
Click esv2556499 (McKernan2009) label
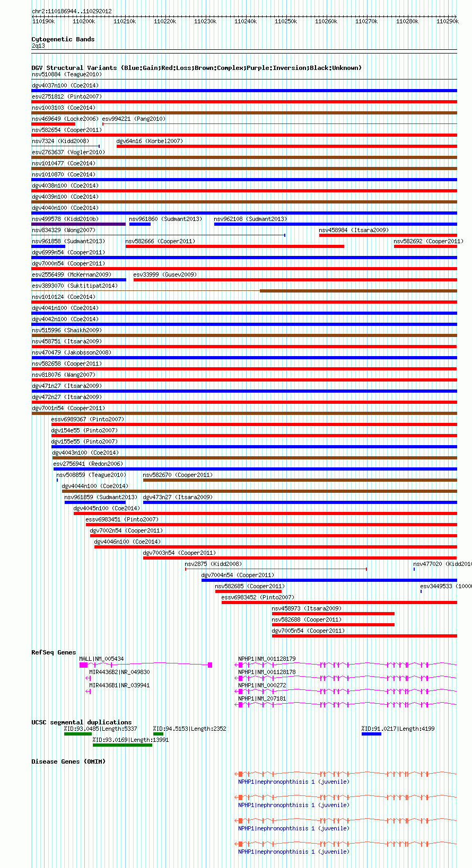click(x=71, y=274)
